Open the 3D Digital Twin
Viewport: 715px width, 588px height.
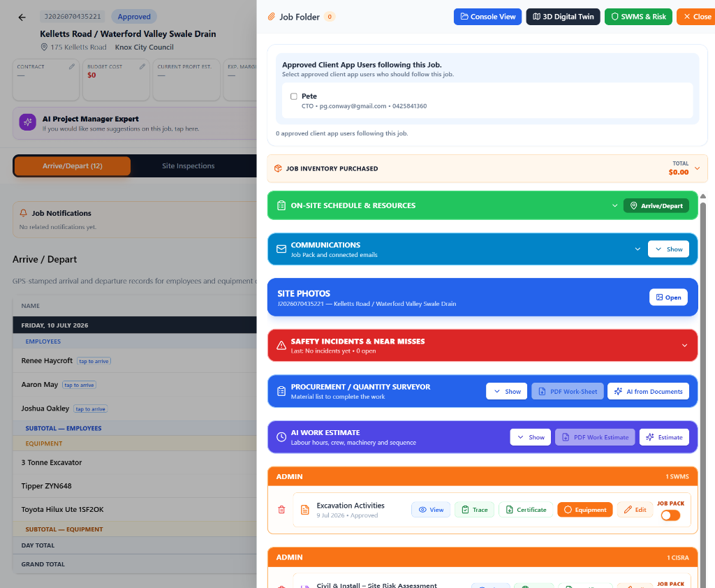click(563, 17)
